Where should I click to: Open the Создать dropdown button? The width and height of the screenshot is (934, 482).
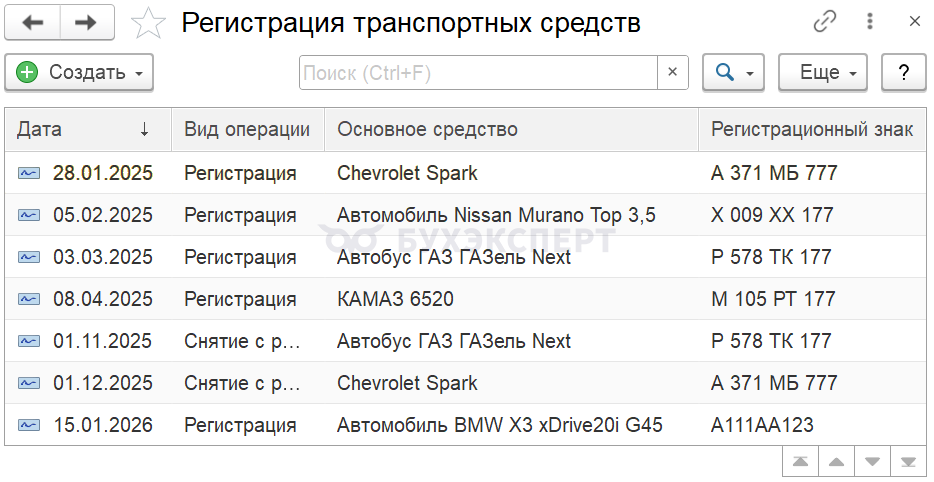[x=80, y=72]
